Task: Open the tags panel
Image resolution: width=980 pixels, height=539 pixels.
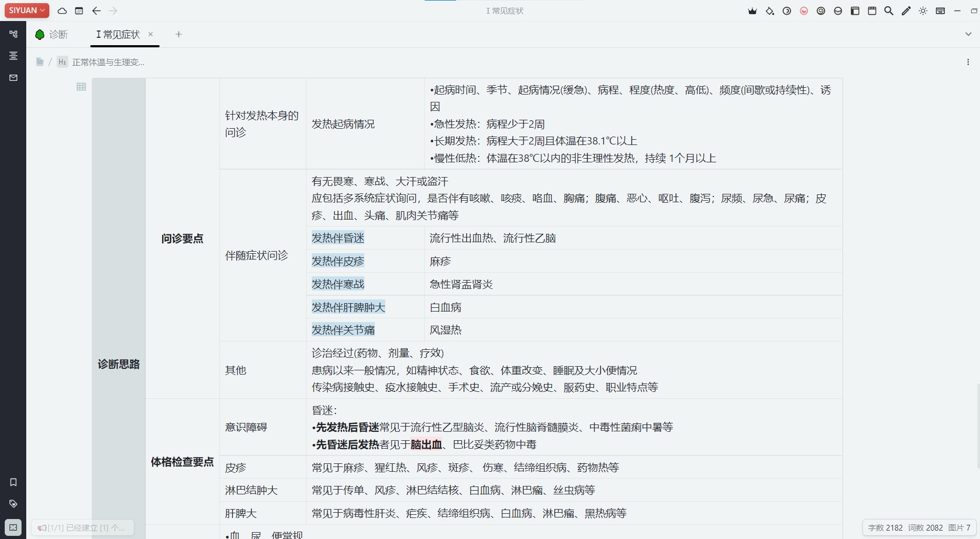Action: click(x=13, y=503)
